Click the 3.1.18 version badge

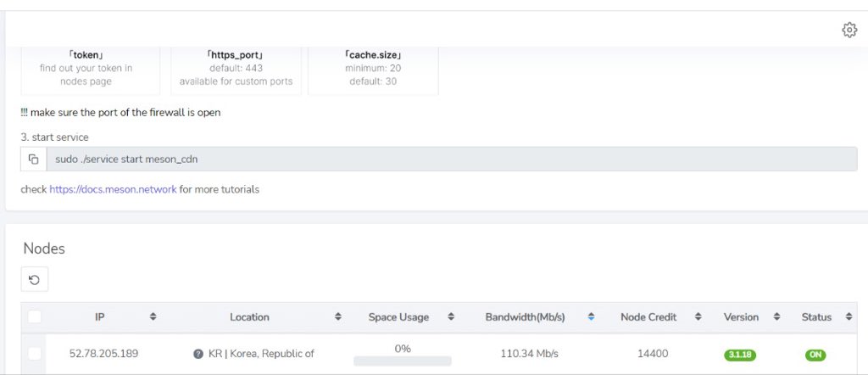(x=740, y=355)
